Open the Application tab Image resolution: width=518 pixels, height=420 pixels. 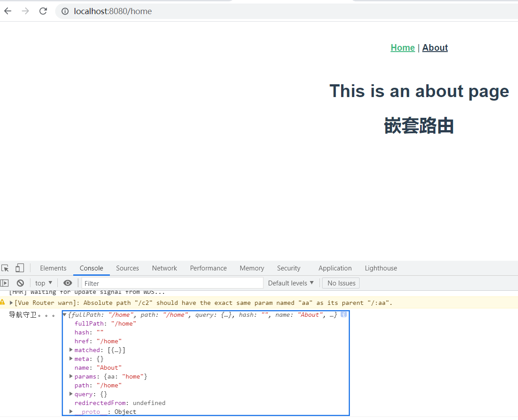coord(335,268)
